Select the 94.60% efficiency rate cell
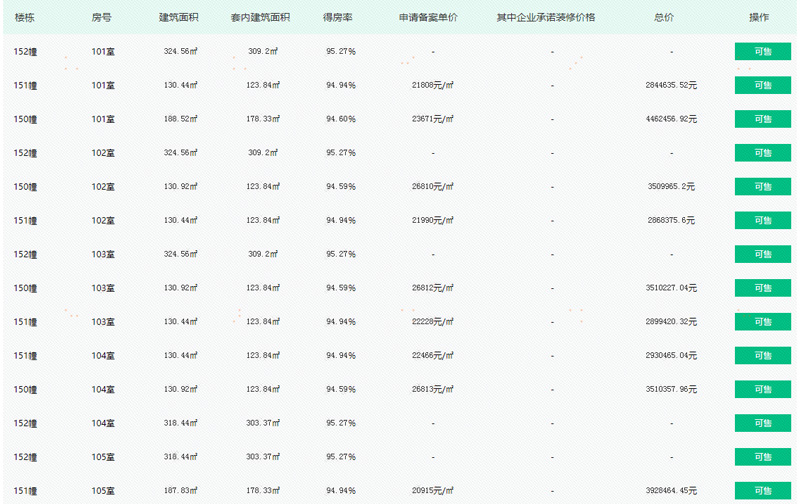The width and height of the screenshot is (800, 504). [341, 119]
